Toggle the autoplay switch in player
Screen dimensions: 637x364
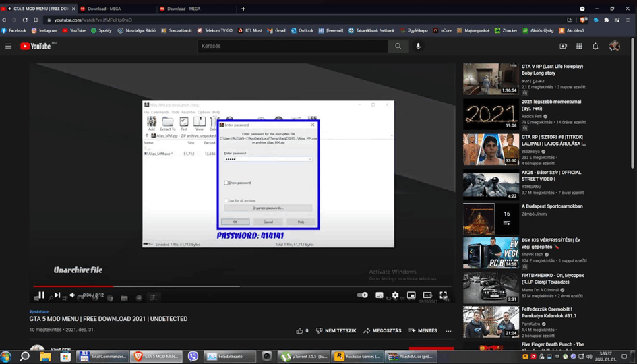click(x=363, y=295)
